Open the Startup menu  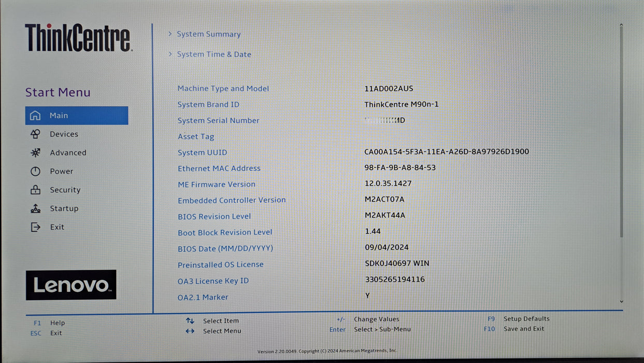pos(64,208)
